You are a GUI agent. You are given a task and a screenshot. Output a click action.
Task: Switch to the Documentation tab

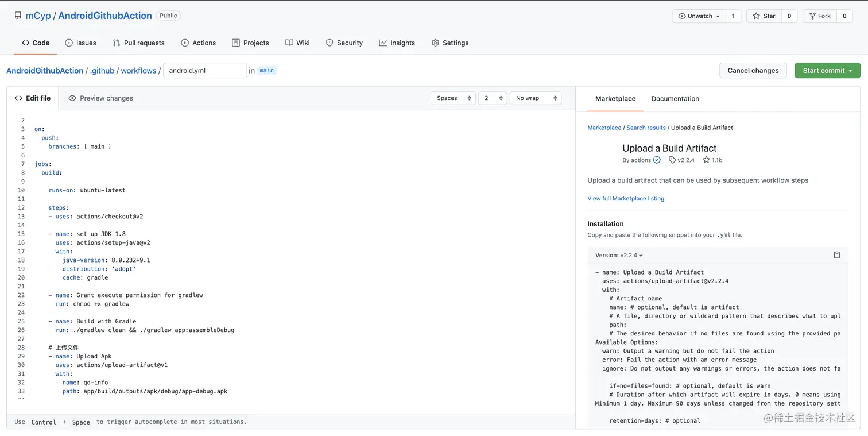(x=675, y=99)
